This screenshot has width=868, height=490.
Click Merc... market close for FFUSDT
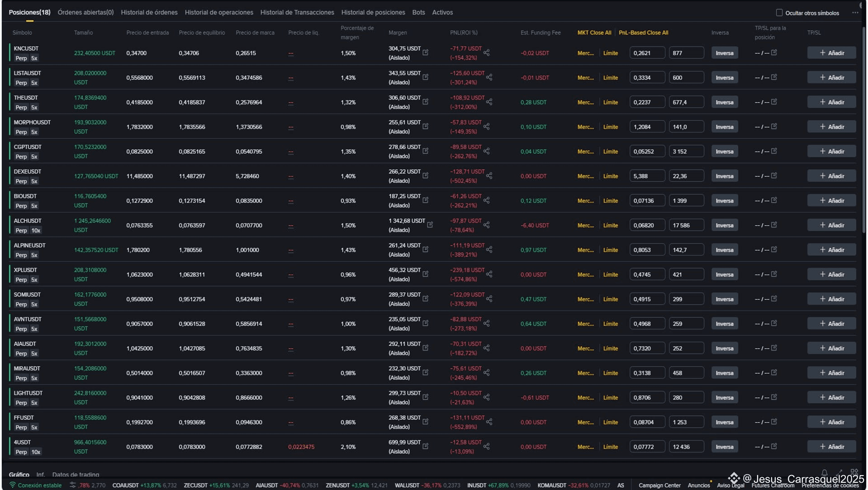[585, 422]
